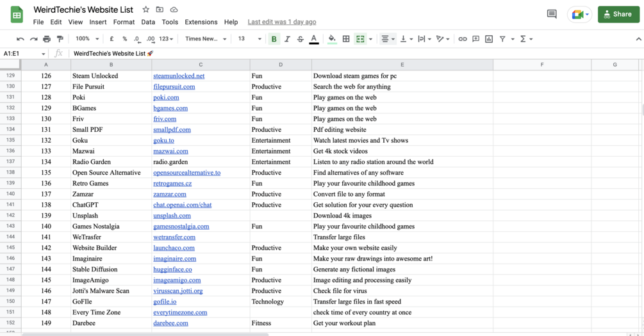
Task: Open comment history icon
Action: click(x=552, y=14)
